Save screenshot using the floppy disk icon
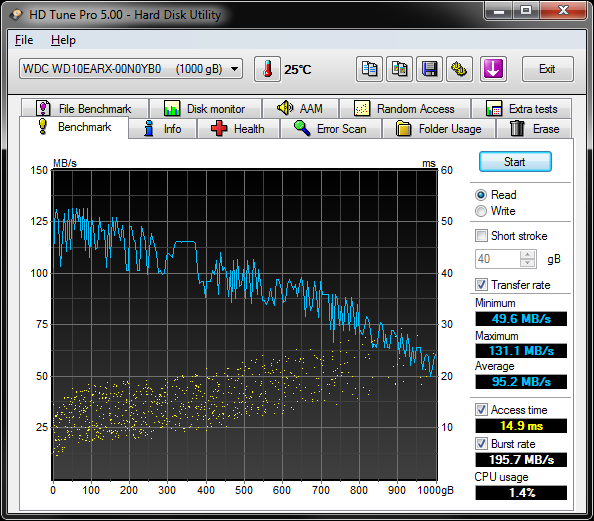The image size is (594, 521). pyautogui.click(x=429, y=69)
